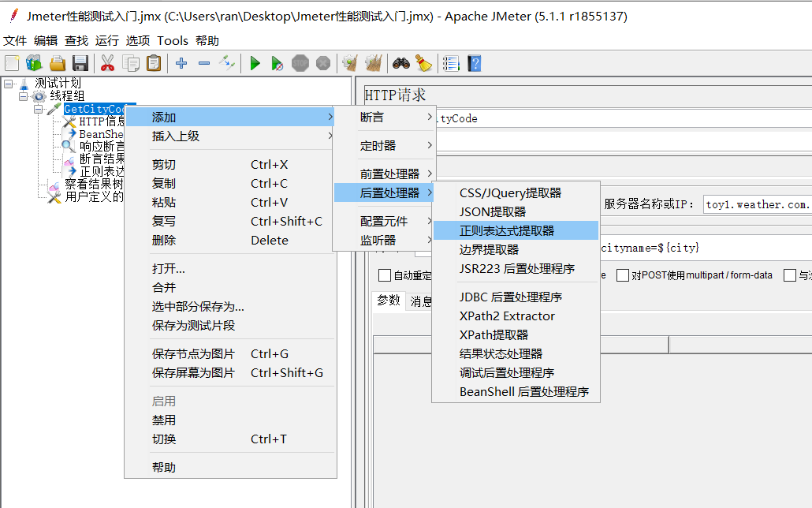Open the Function helper list icon
This screenshot has height=508, width=812.
[451, 63]
